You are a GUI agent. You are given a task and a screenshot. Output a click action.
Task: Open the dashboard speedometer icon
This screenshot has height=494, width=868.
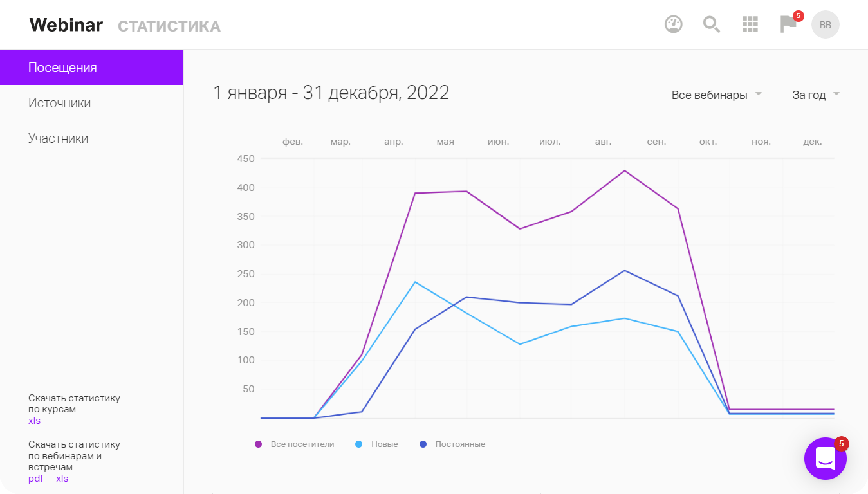(x=673, y=24)
